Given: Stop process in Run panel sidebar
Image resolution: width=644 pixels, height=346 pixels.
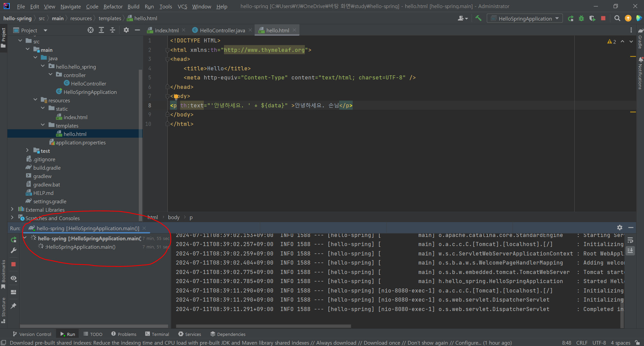Looking at the screenshot, I should tap(13, 265).
